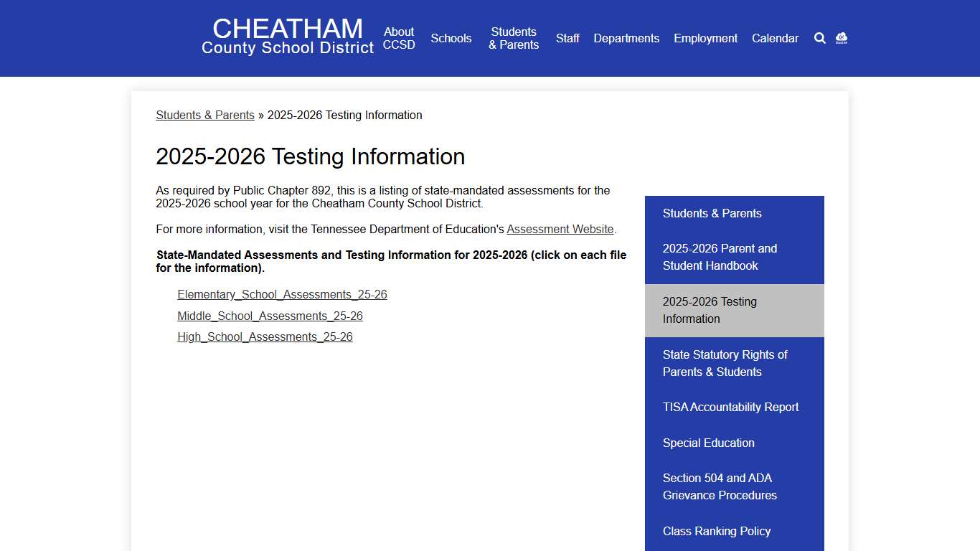
Task: Open the About CCSD menu
Action: tap(398, 38)
